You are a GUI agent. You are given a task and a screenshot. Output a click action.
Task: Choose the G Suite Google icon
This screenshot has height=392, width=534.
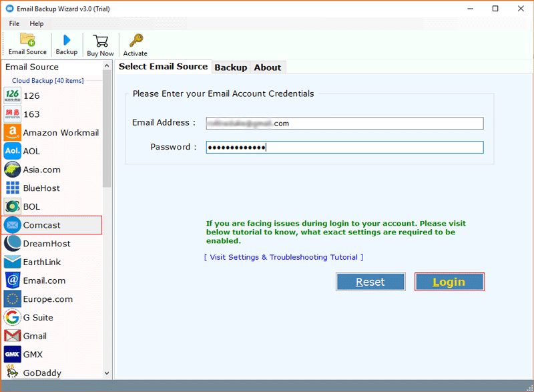(12, 317)
